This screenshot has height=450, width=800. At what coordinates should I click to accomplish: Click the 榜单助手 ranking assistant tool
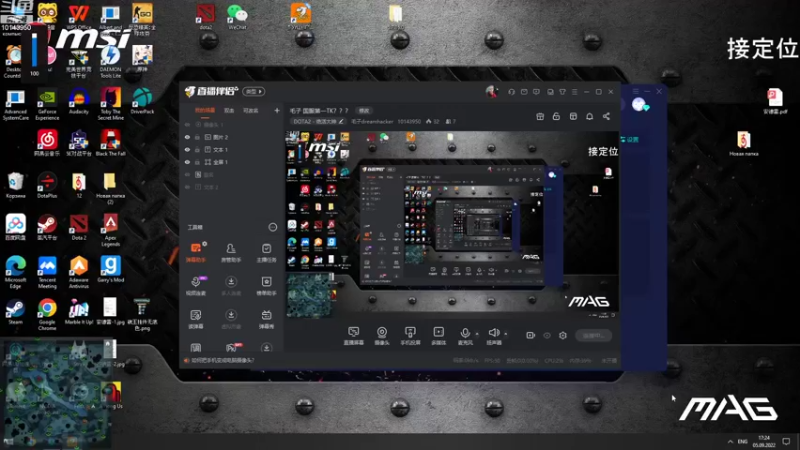[x=266, y=286]
